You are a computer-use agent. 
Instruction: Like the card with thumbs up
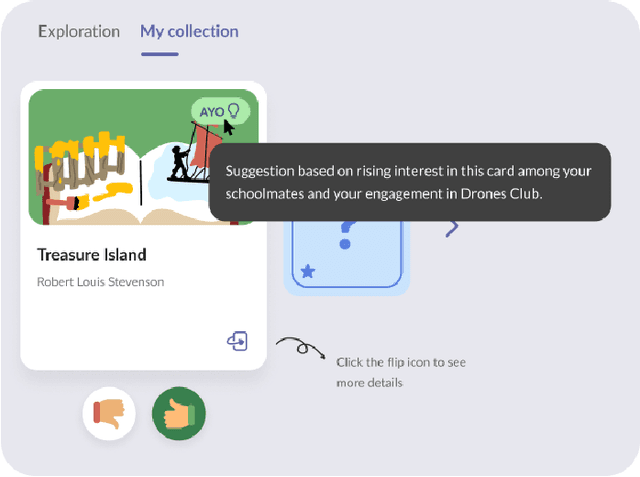pyautogui.click(x=179, y=413)
